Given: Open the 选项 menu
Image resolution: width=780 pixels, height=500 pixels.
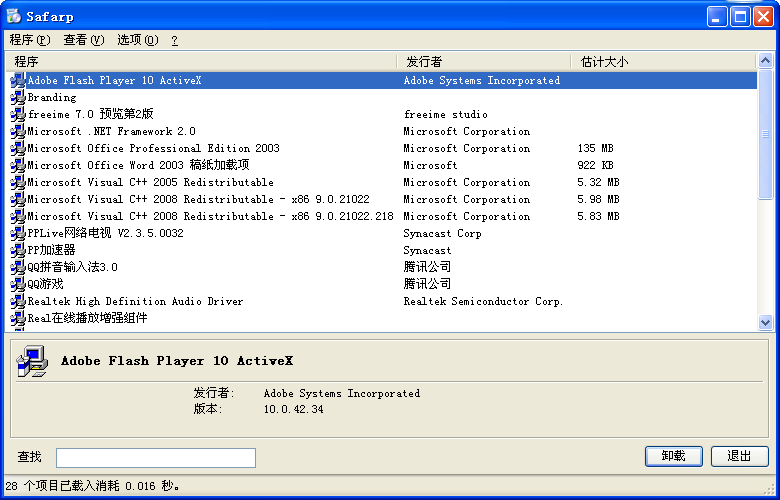Looking at the screenshot, I should (x=137, y=40).
